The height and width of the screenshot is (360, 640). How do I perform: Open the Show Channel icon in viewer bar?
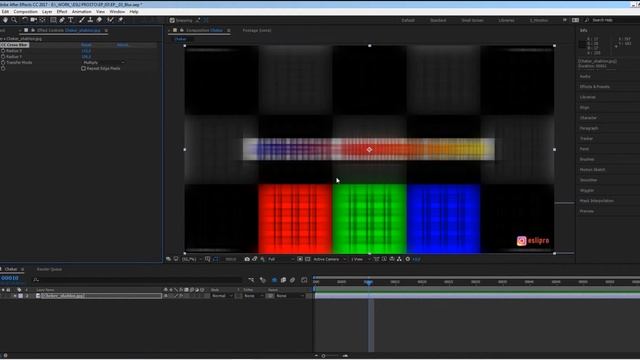(262, 259)
